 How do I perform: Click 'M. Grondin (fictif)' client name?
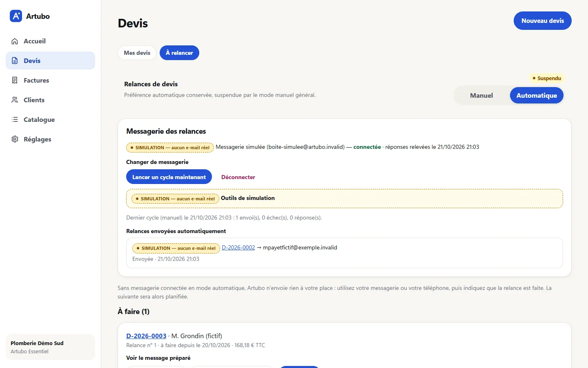click(x=197, y=336)
